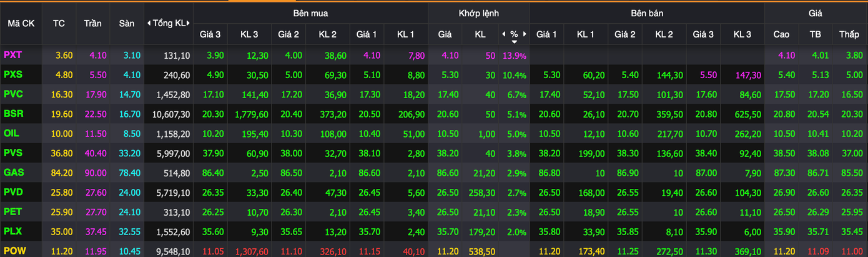Screen dimensions: 868x257
Task: Click right arrow next to % column
Action: coord(524,34)
